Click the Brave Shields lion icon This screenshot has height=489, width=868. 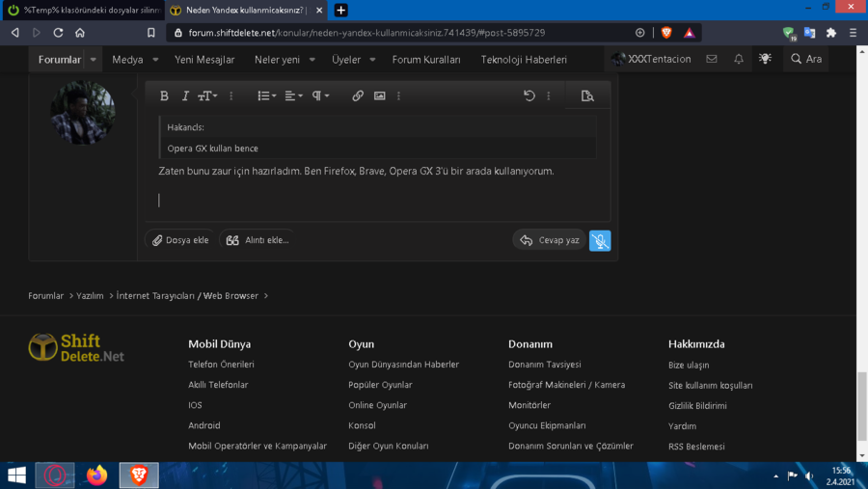pos(666,33)
